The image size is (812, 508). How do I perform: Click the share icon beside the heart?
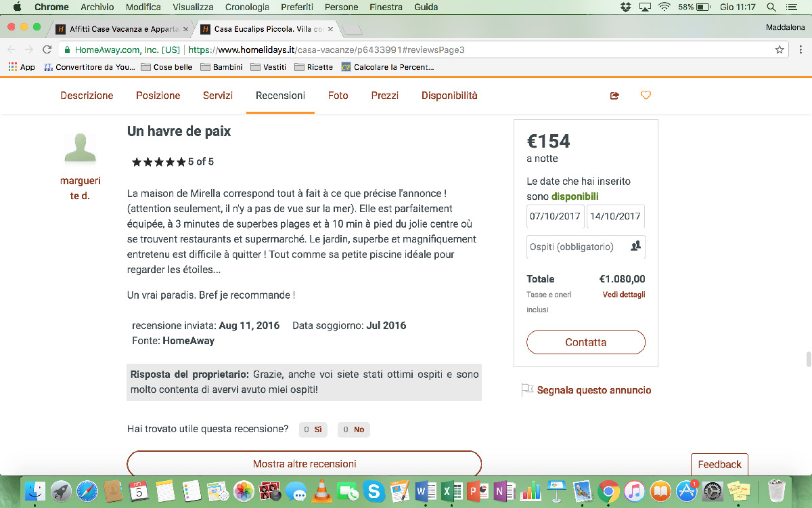(x=614, y=96)
